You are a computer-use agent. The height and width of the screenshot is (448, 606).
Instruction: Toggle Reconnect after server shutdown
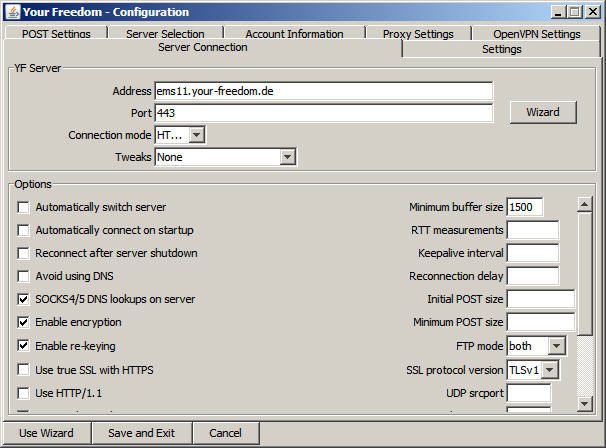tap(24, 253)
